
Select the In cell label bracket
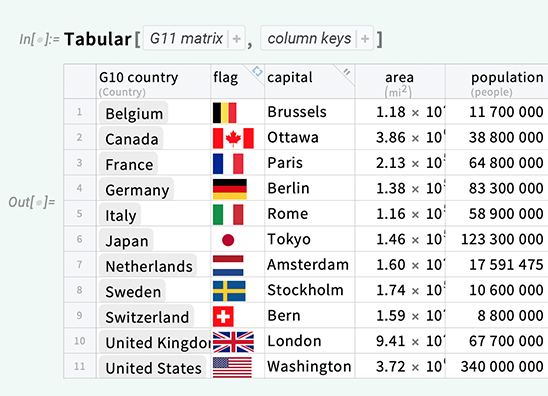pyautogui.click(x=39, y=39)
